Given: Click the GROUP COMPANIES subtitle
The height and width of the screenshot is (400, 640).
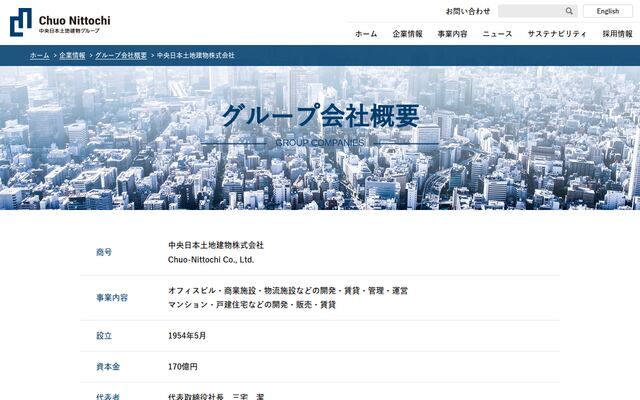Looking at the screenshot, I should tap(320, 143).
